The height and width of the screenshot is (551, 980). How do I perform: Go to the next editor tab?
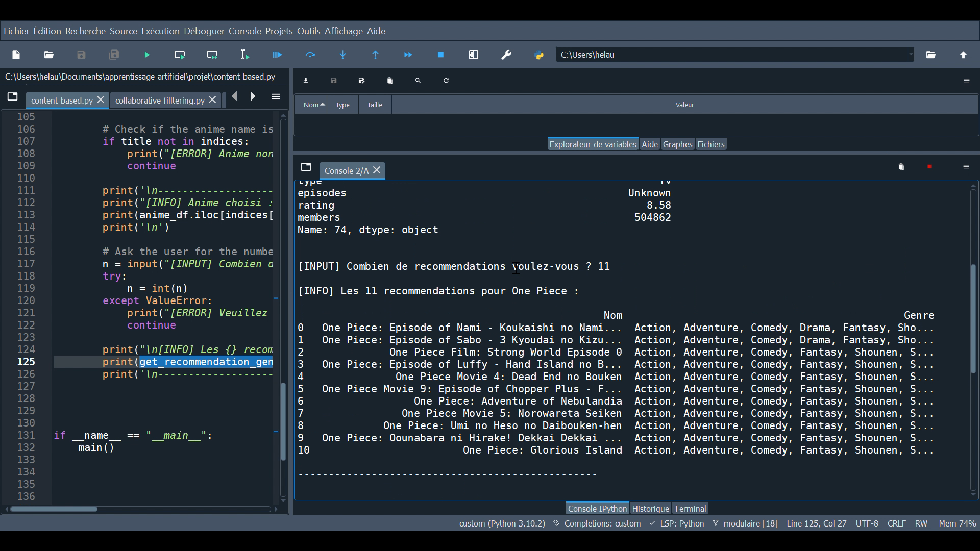tap(253, 96)
